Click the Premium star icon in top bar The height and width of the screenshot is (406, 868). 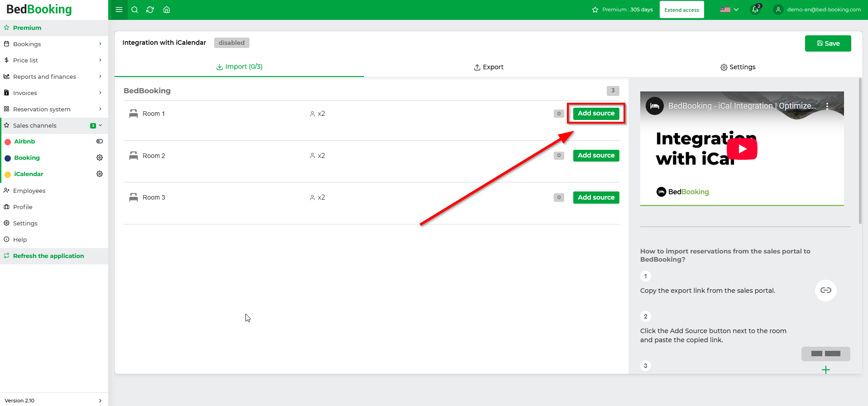coord(595,10)
